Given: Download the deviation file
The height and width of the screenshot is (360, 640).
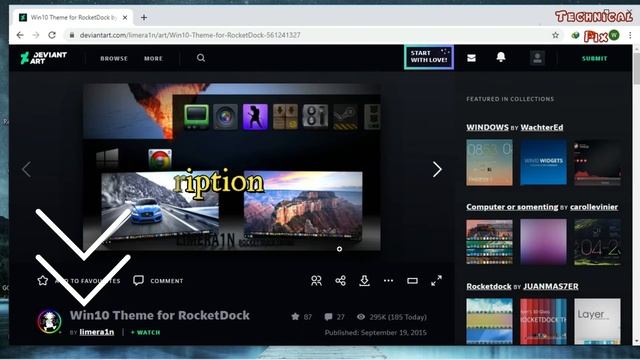Looking at the screenshot, I should coord(364,280).
